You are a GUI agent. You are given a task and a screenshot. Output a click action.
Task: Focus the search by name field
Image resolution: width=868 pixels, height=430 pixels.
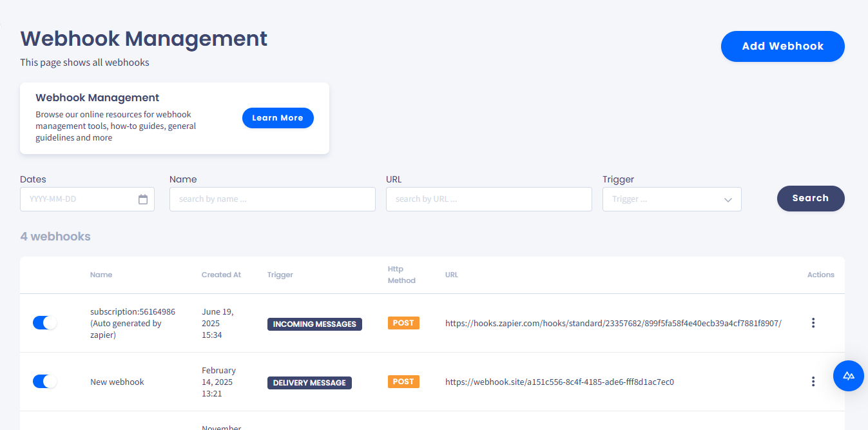click(x=273, y=199)
